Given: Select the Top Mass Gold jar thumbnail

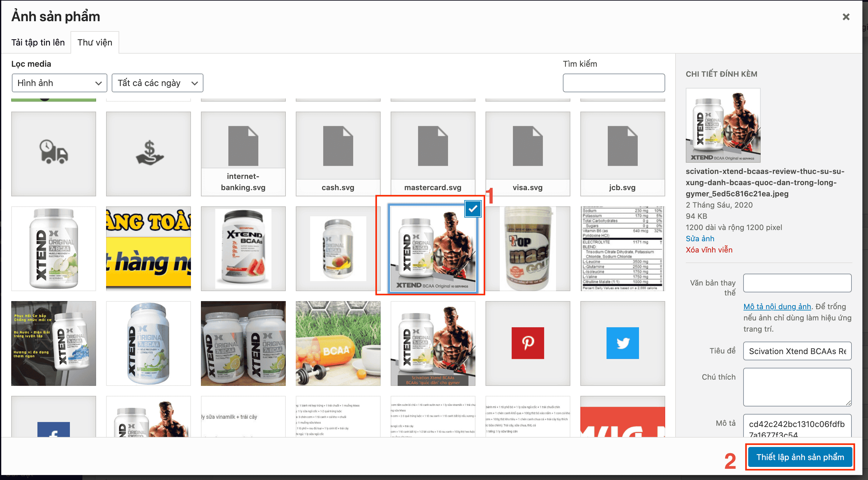Looking at the screenshot, I should click(x=528, y=249).
